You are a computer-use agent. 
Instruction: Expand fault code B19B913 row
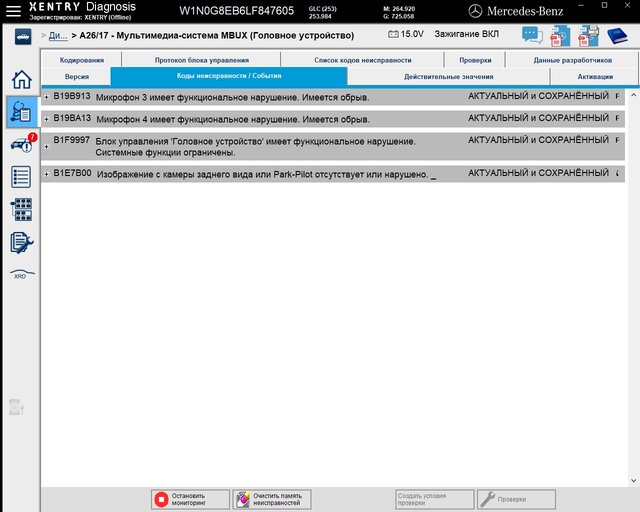pyautogui.click(x=47, y=97)
